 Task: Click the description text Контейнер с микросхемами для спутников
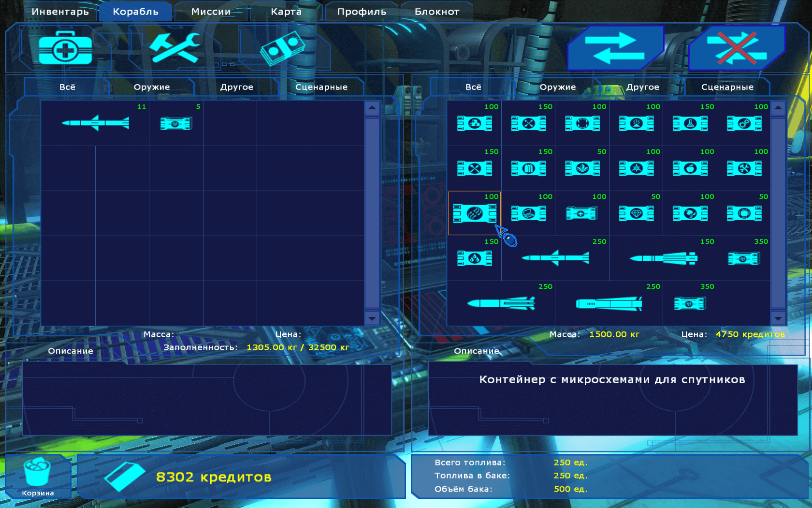click(x=612, y=380)
